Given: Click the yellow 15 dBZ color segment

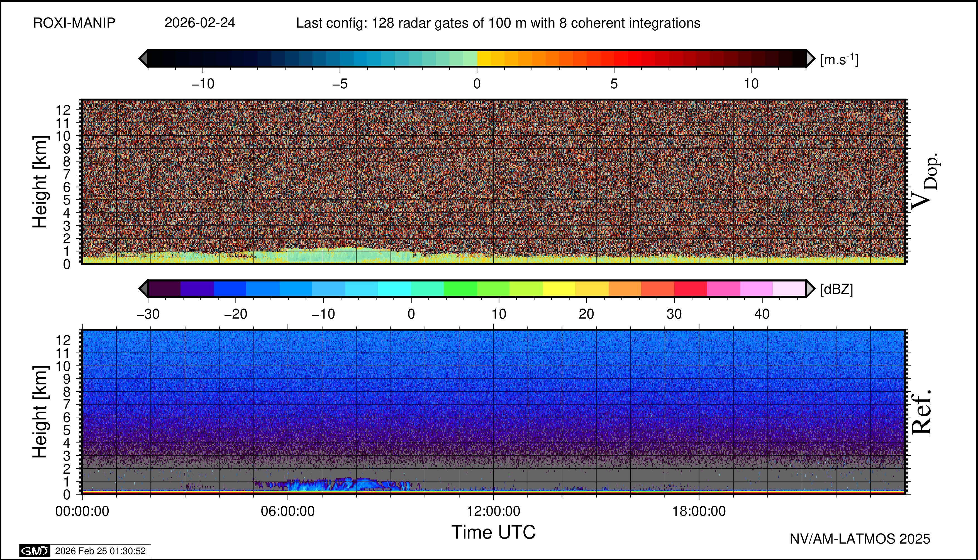Looking at the screenshot, I should (558, 288).
